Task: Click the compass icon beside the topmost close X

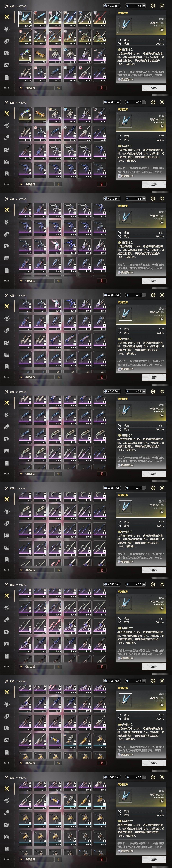Action: [153, 6]
